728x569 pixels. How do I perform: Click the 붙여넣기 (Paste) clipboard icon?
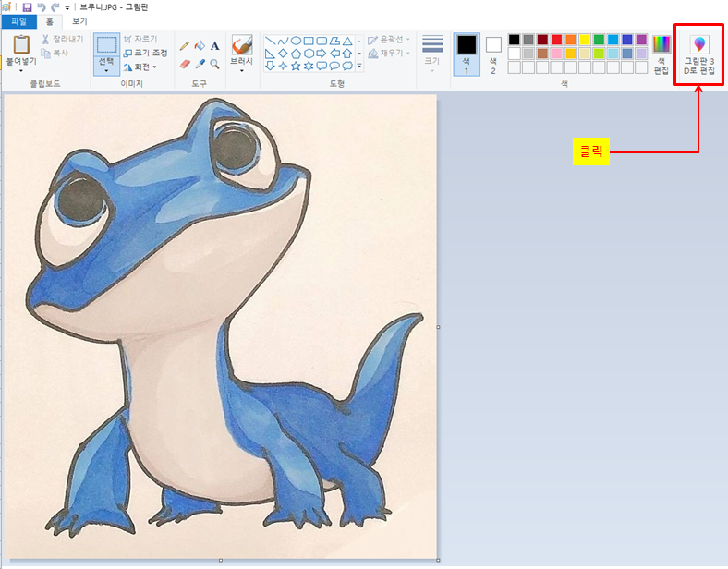coord(21,44)
